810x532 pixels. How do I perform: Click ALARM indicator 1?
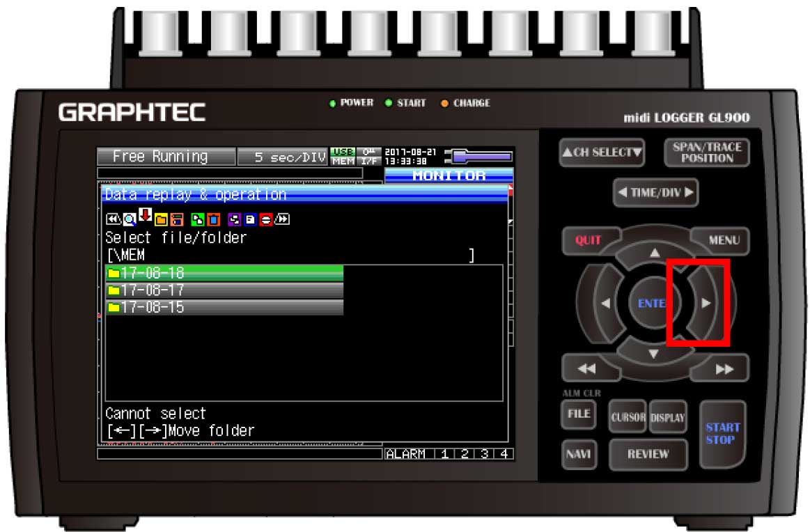[444, 454]
